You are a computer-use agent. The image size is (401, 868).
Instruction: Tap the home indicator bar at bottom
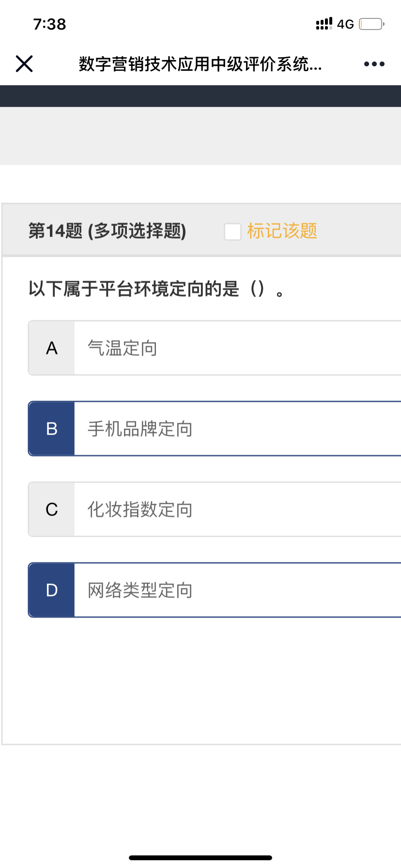(x=200, y=858)
